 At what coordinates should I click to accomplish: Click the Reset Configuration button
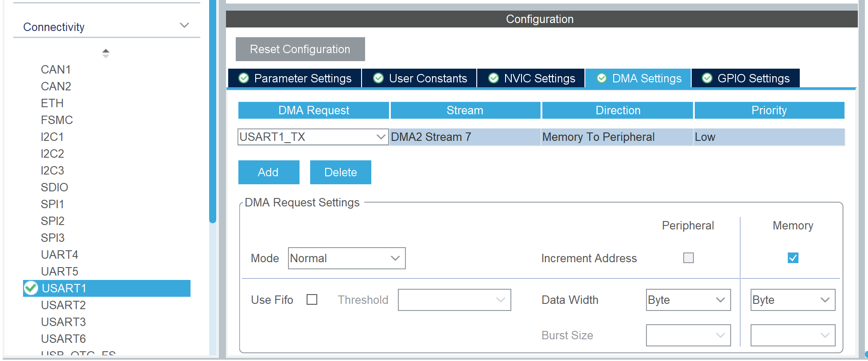pos(300,49)
